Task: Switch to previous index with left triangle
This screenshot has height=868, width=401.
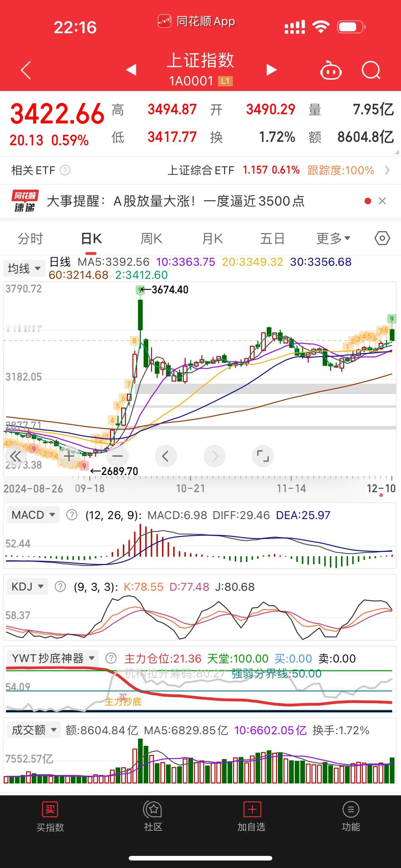Action: (131, 69)
